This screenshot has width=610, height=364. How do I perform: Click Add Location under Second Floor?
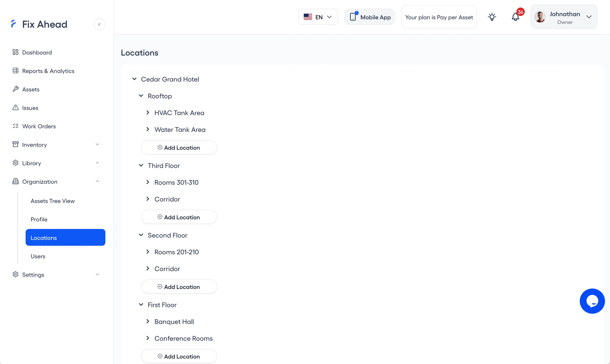coord(179,286)
